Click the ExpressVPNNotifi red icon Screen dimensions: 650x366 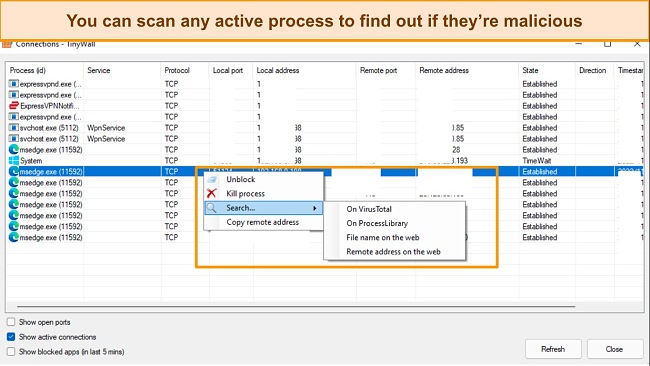(14, 106)
